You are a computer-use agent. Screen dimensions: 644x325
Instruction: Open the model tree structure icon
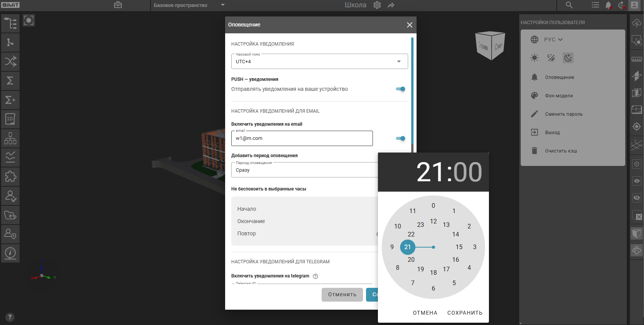click(x=10, y=23)
